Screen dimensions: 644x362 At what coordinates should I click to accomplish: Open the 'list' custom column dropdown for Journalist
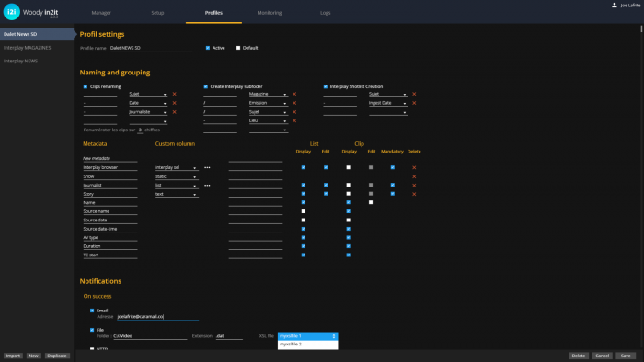point(177,186)
